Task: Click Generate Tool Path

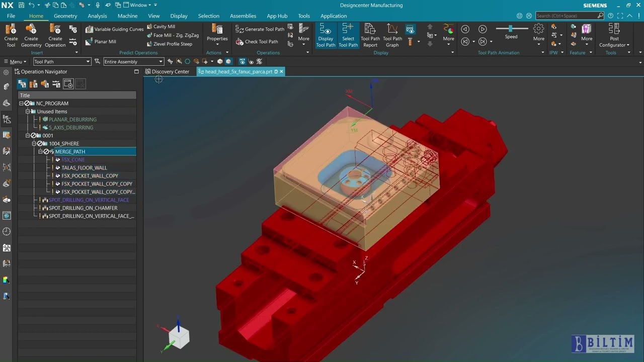Action: 260,29
